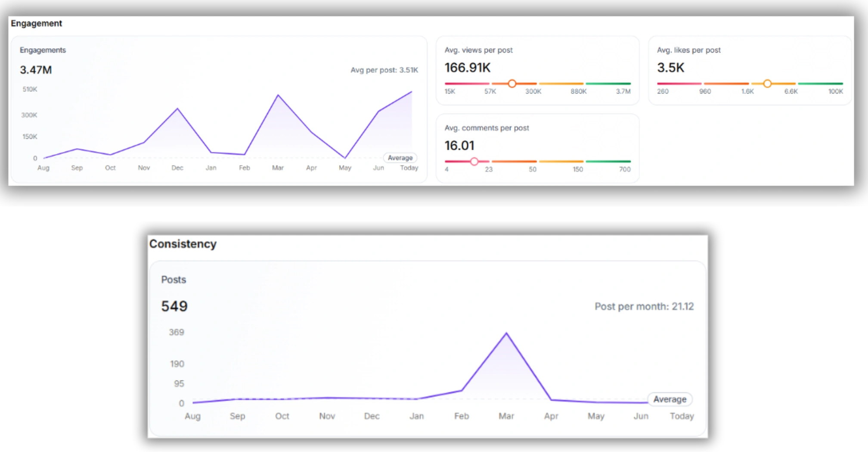Click the "150" comments scale label
This screenshot has height=452, width=868.
(578, 169)
